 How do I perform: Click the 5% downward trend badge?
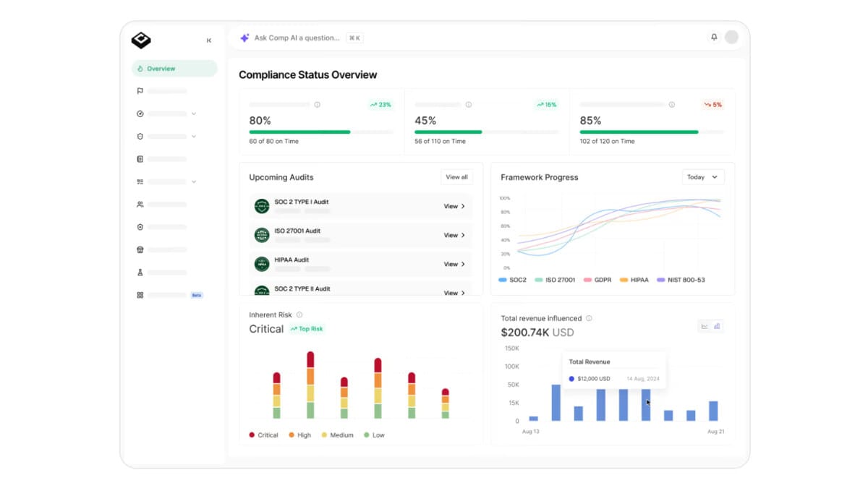tap(712, 105)
